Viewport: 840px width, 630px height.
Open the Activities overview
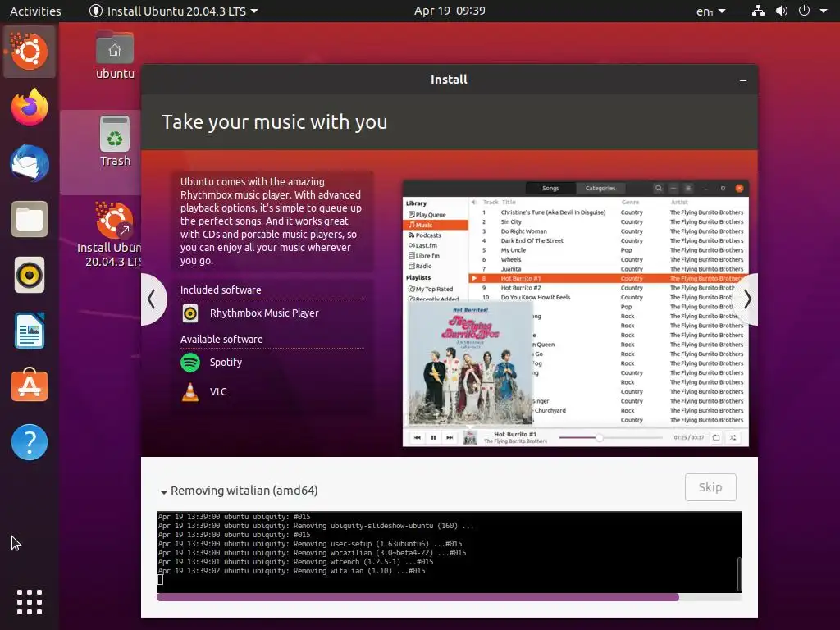pos(35,11)
